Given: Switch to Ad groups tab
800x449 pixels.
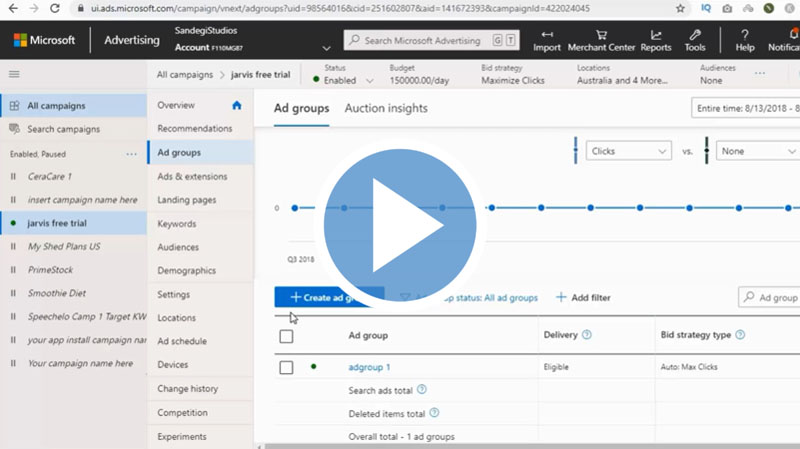Looking at the screenshot, I should (x=302, y=108).
